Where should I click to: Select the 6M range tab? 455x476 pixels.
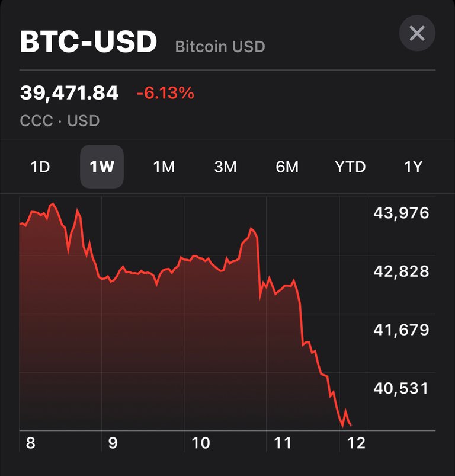[x=287, y=167]
